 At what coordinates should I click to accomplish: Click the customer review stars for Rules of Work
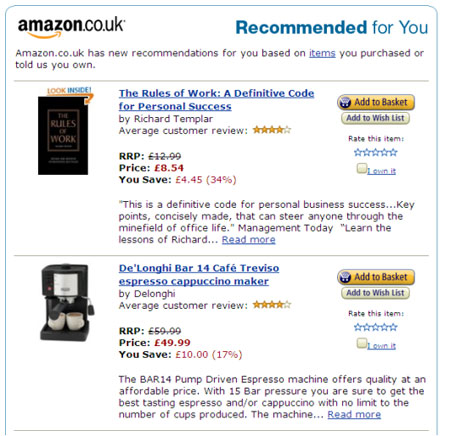tap(272, 130)
